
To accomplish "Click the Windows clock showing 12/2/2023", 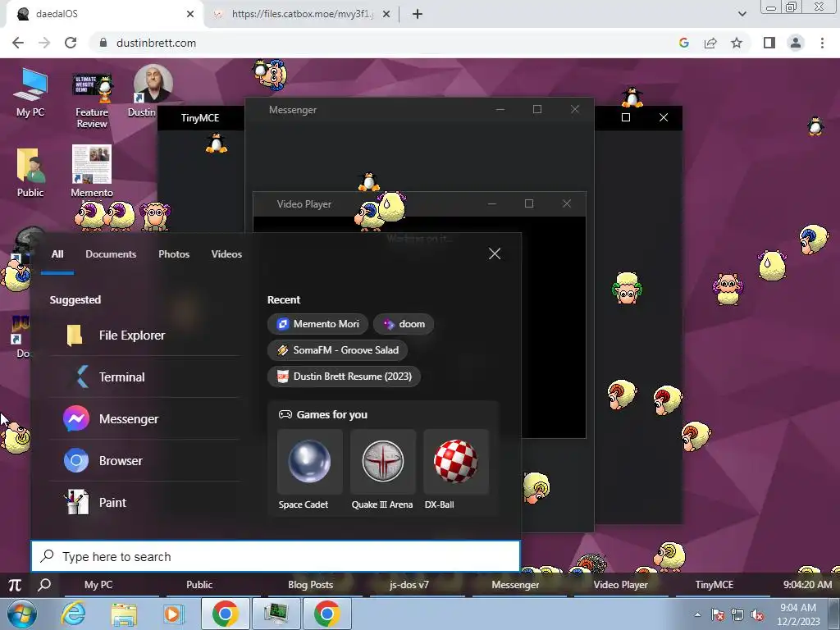I will click(798, 614).
